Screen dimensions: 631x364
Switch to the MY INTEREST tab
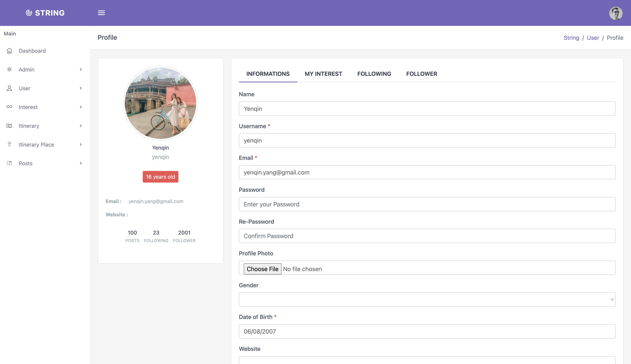pyautogui.click(x=323, y=74)
